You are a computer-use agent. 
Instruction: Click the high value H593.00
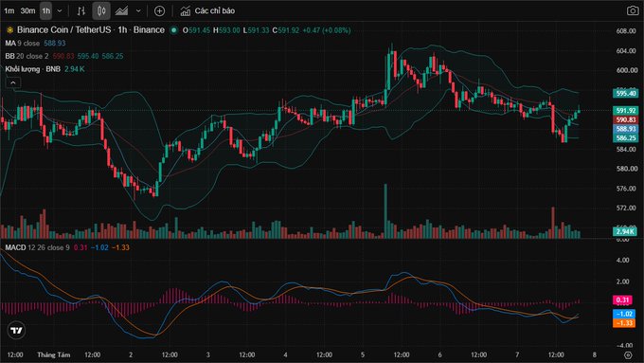226,30
